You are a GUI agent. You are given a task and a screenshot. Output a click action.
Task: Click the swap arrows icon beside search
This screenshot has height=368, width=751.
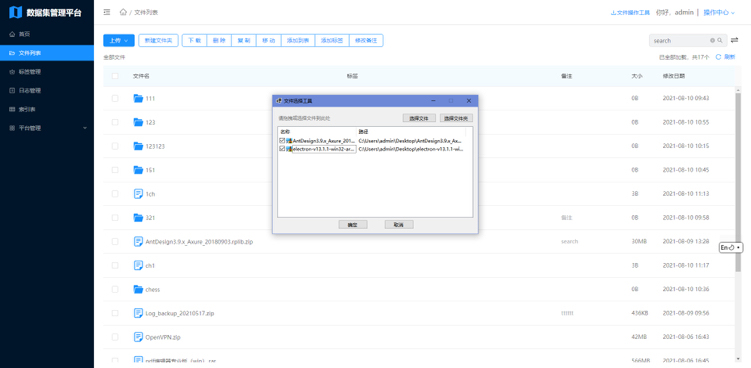(x=734, y=40)
